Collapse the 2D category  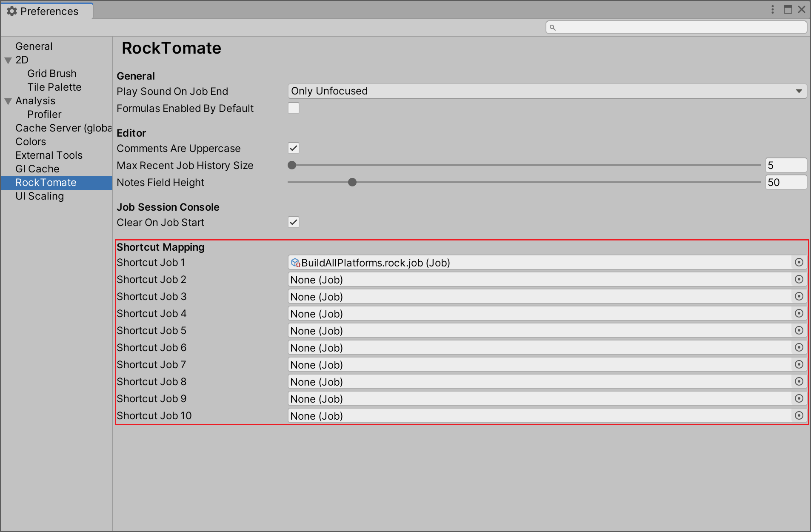click(x=8, y=60)
